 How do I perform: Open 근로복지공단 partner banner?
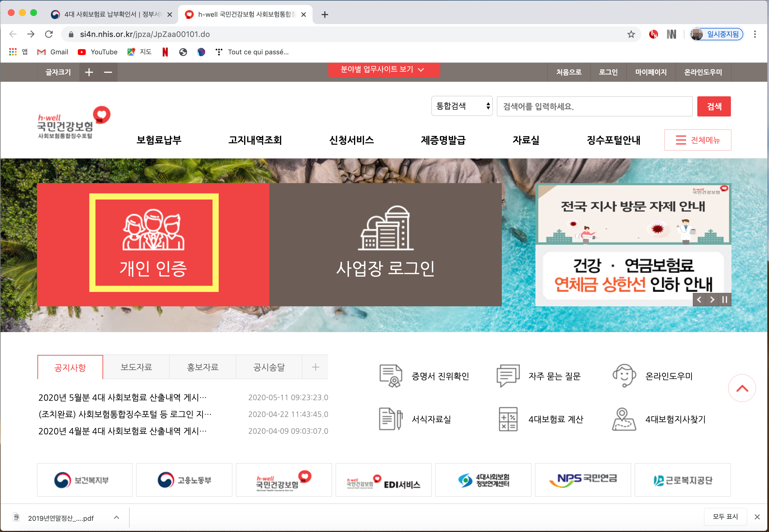click(x=683, y=480)
